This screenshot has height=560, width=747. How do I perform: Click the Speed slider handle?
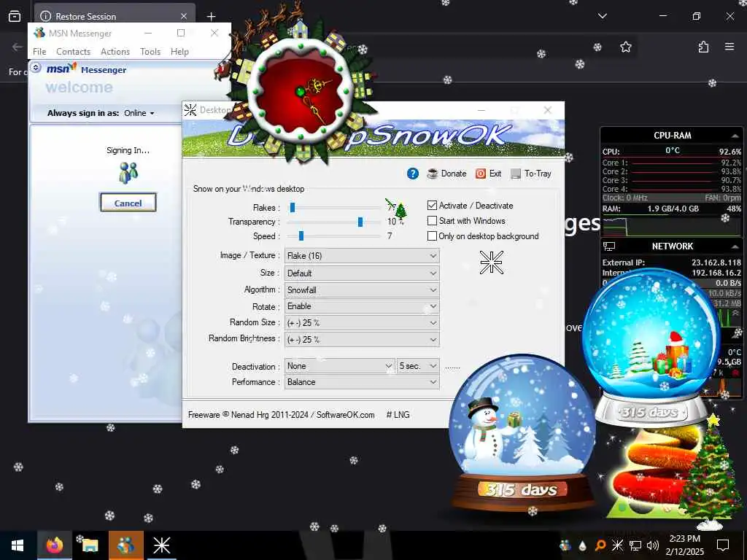(301, 236)
